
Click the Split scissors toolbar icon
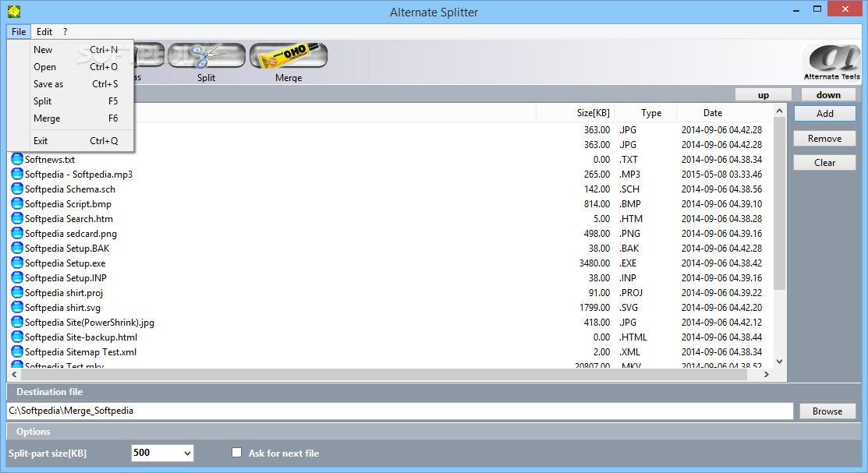click(207, 55)
